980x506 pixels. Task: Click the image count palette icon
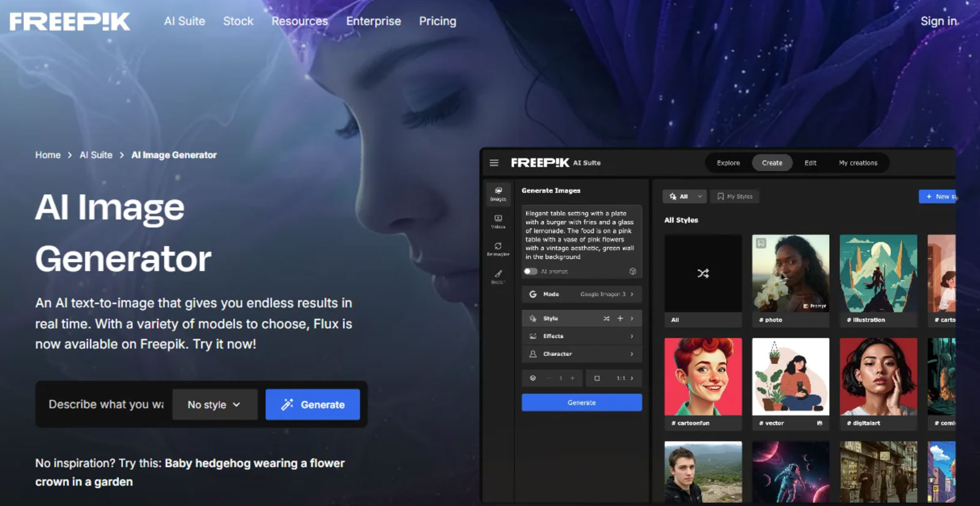click(x=533, y=379)
